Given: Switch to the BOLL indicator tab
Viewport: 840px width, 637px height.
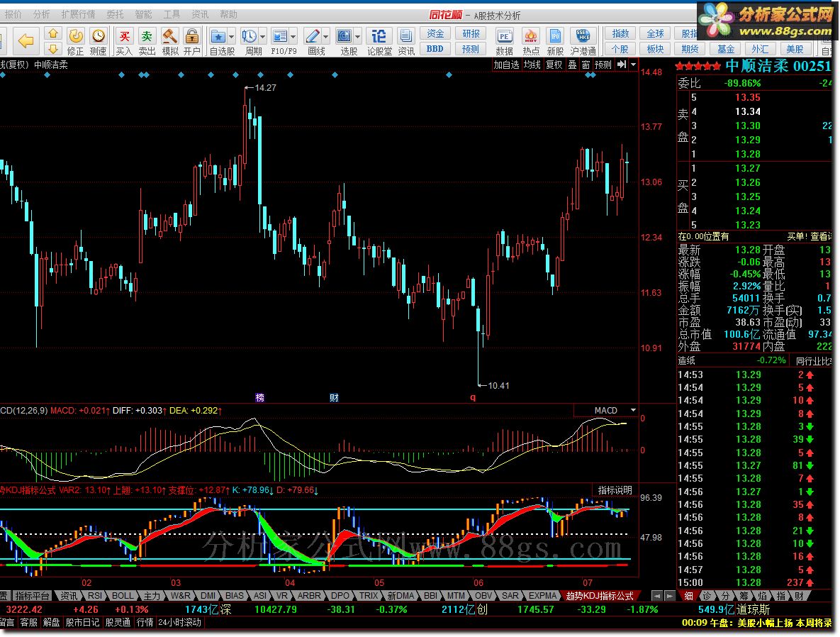Looking at the screenshot, I should (x=122, y=596).
